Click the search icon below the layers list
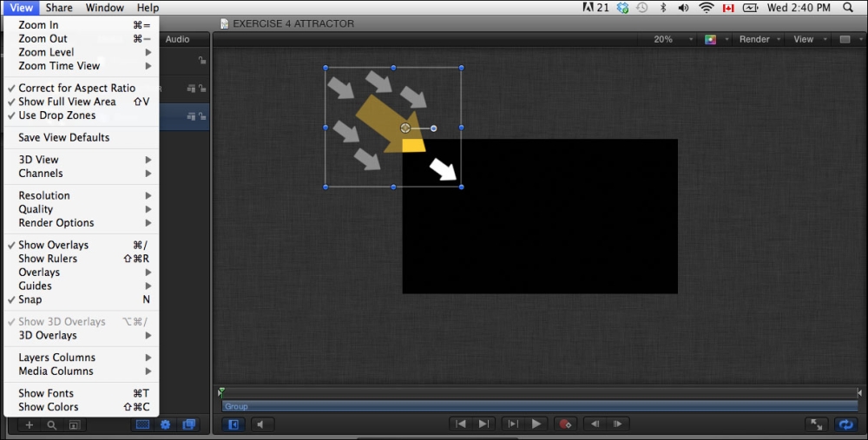The image size is (868, 440). click(x=52, y=425)
